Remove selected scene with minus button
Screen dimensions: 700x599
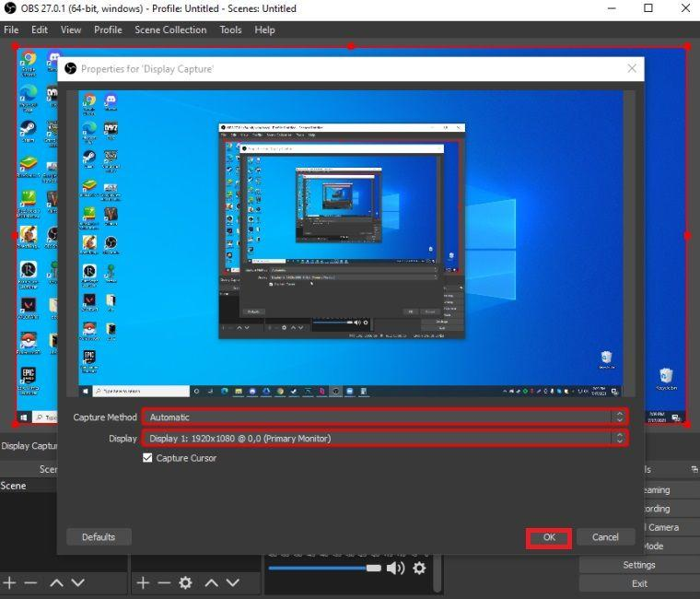(x=30, y=583)
